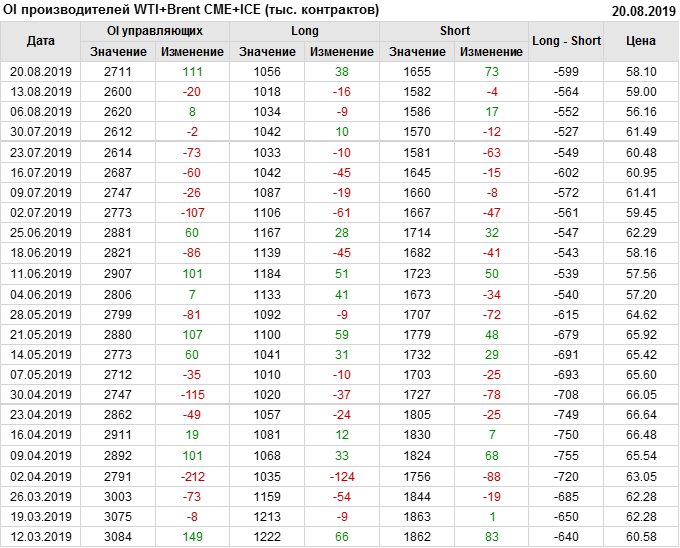680x548 pixels.
Task: Click price 56.16 in the 06.08.2019 row
Action: point(640,110)
